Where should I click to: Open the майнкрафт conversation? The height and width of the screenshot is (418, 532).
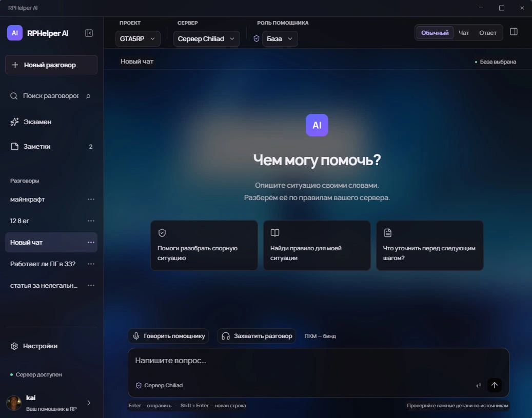coord(46,199)
